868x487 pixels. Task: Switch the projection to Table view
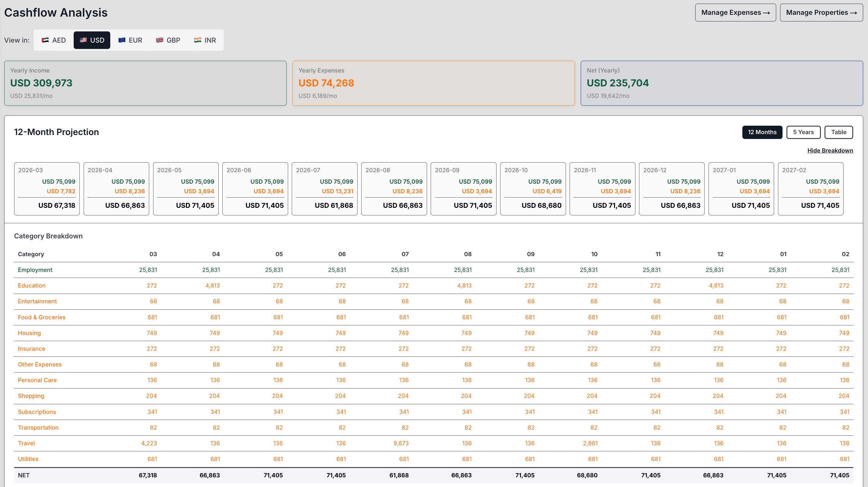[x=838, y=132]
